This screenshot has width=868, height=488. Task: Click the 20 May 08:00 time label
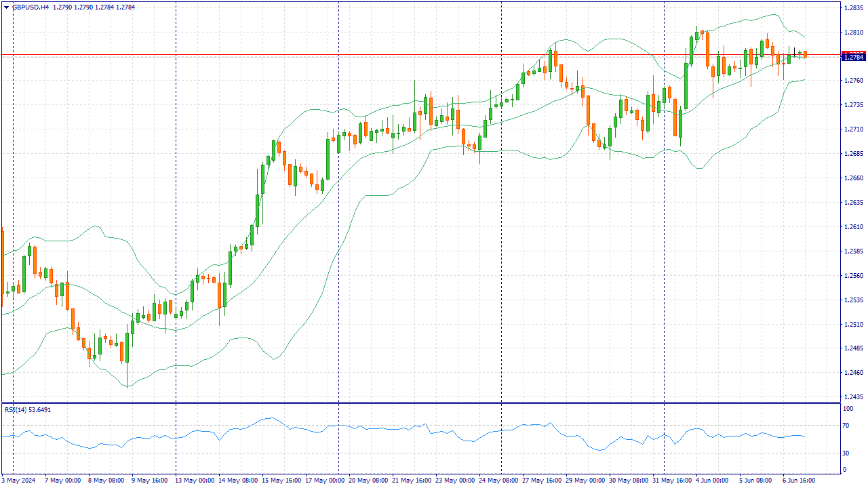tap(369, 481)
